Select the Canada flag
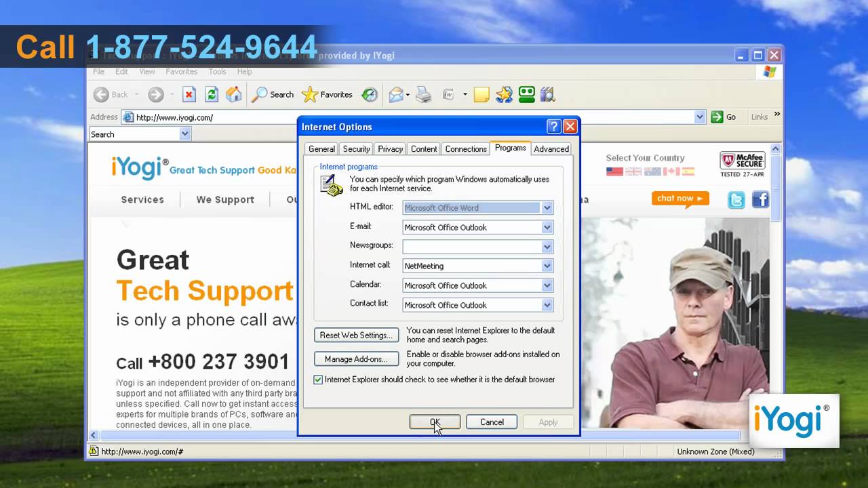The width and height of the screenshot is (868, 488). [x=671, y=171]
